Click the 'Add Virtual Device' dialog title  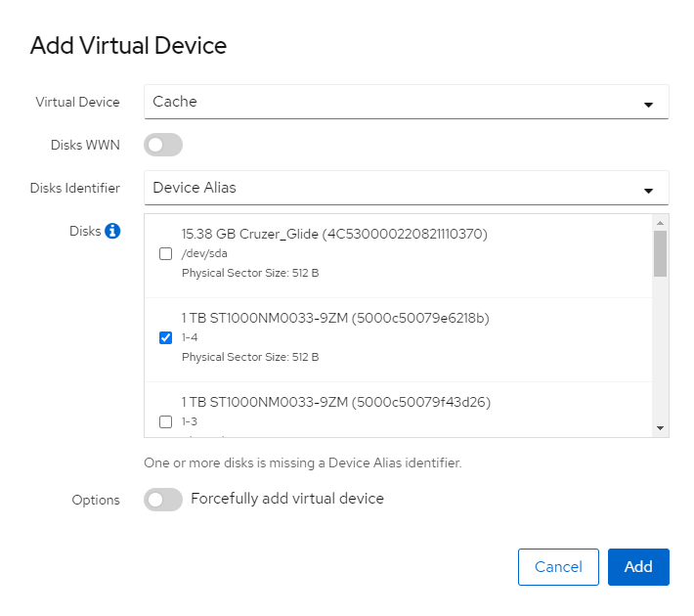pos(128,46)
